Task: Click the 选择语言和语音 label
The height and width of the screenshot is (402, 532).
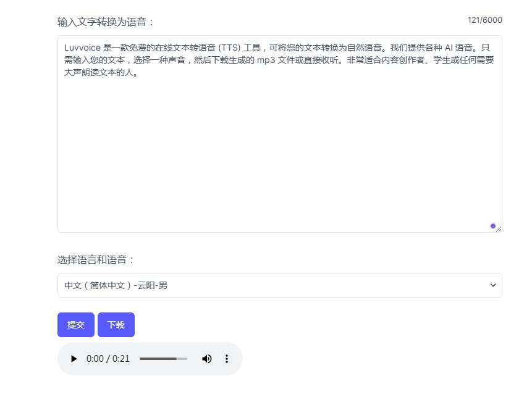Action: tap(96, 260)
